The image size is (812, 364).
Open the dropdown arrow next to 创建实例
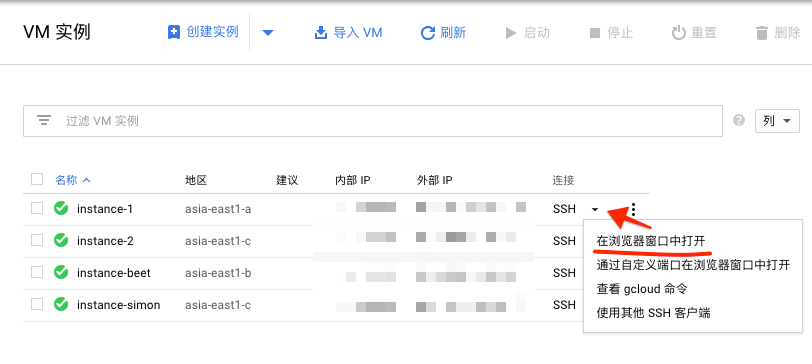pos(267,33)
